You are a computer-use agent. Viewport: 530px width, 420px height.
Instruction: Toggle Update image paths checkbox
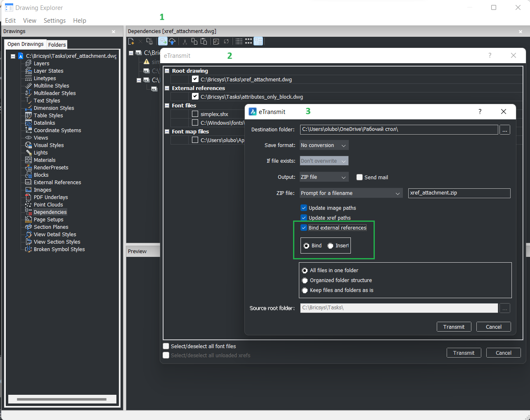[304, 208]
